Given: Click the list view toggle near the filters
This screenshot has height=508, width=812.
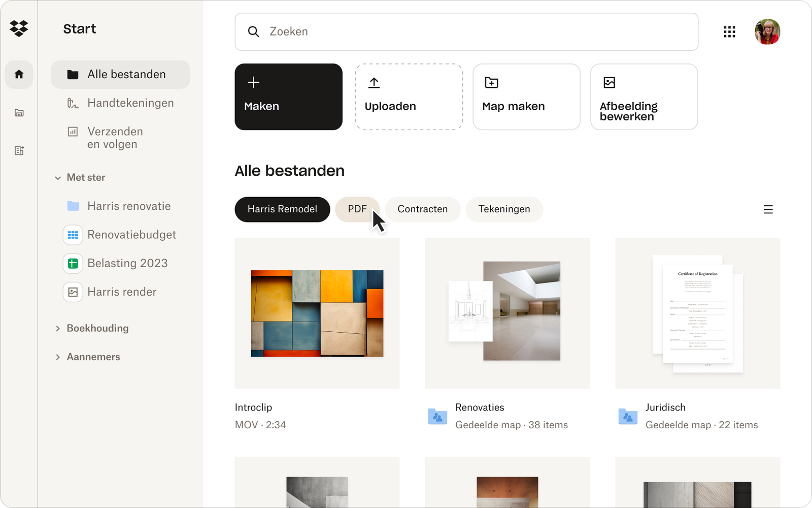Looking at the screenshot, I should pyautogui.click(x=768, y=209).
